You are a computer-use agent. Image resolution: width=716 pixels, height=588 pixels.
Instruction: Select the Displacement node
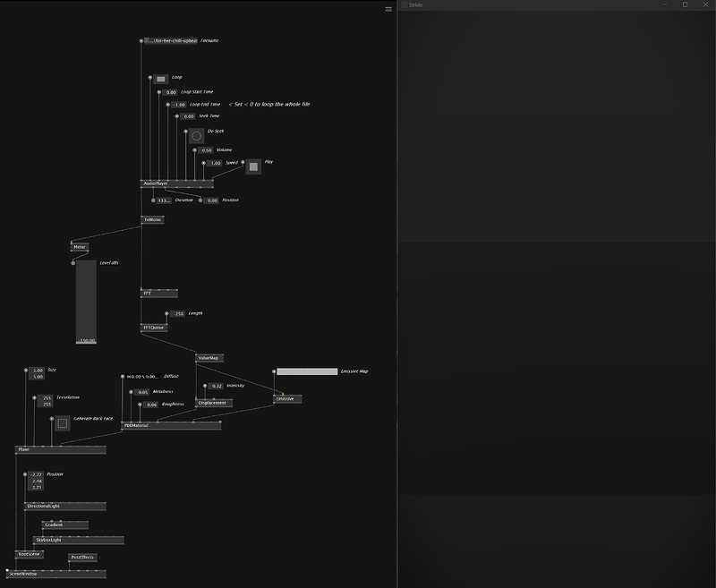(214, 403)
